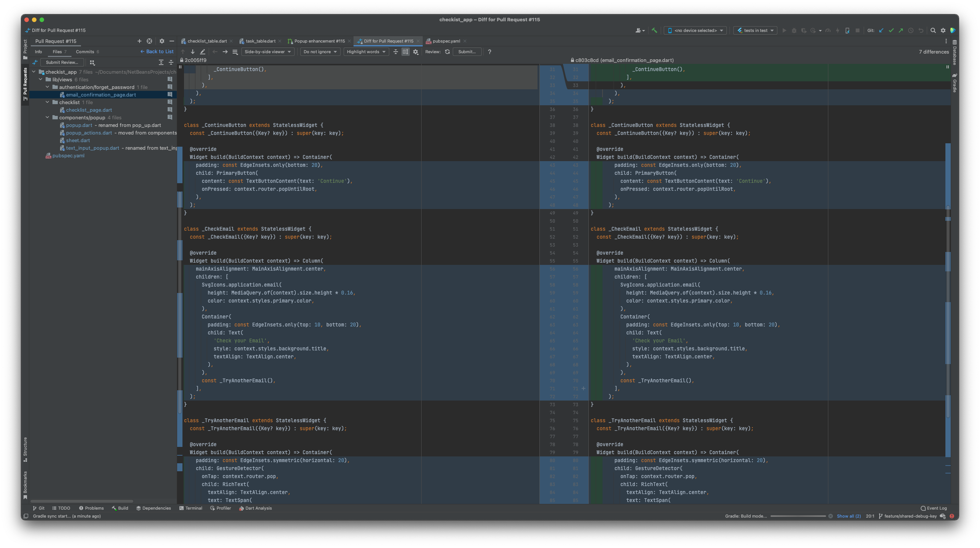Open the Do not ignore whitespace dropdown
Screen dimensions: 980x548
click(320, 52)
